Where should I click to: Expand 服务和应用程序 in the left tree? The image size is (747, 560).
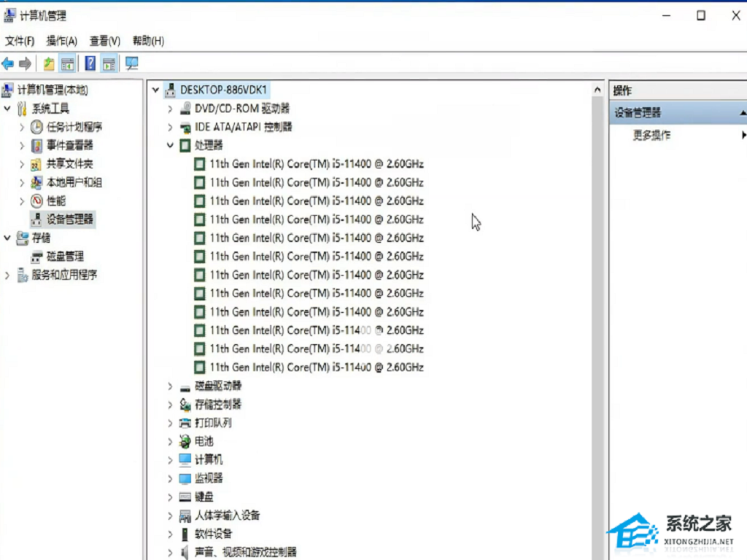(7, 275)
